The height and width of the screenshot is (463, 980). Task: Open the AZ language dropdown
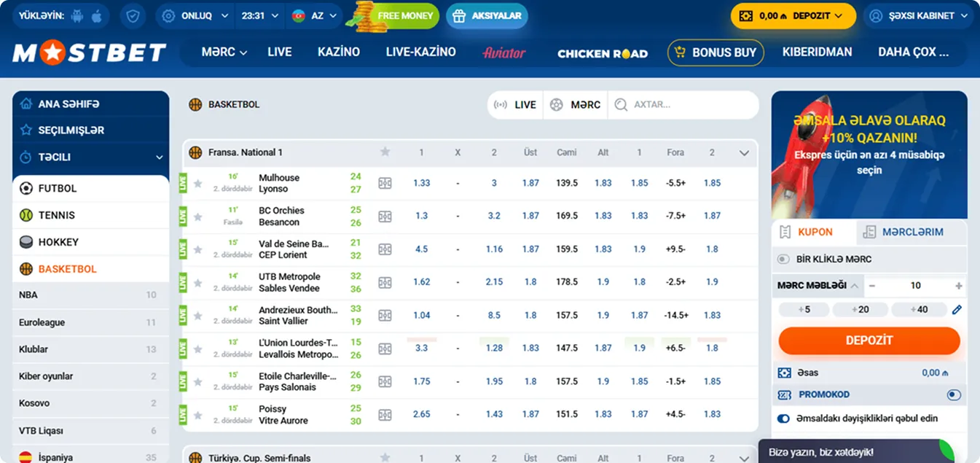pyautogui.click(x=315, y=15)
